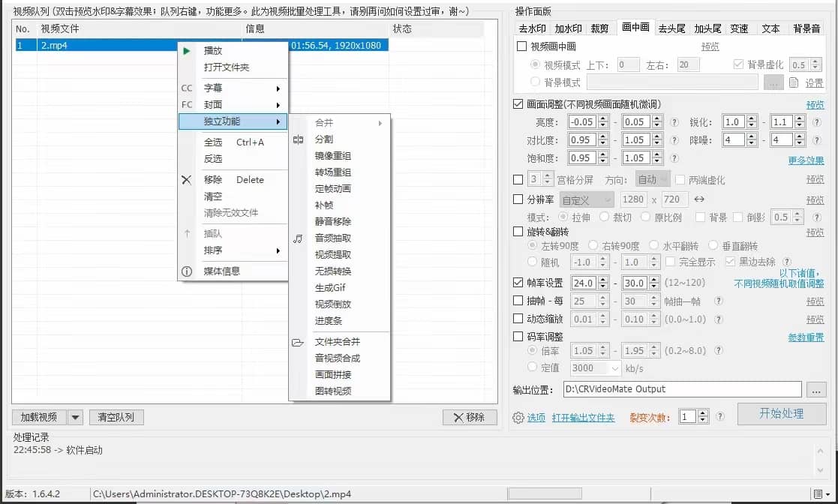Select the 定值 radio button under 码率调整
This screenshot has width=838, height=504.
coord(531,367)
